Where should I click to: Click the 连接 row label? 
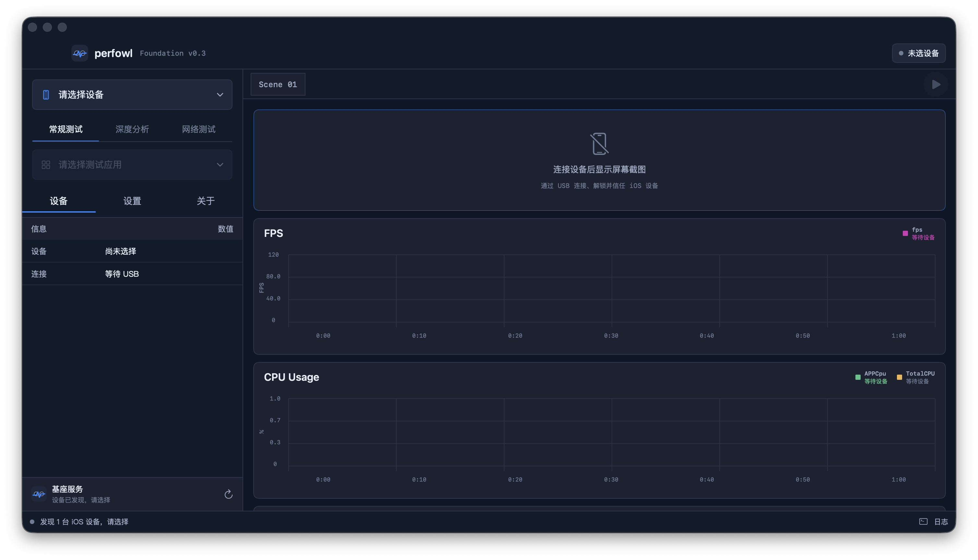click(x=39, y=274)
